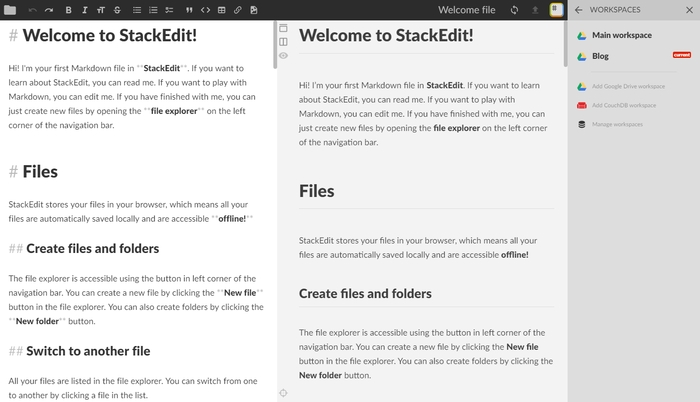
Task: Click the Google Drive icon beside Blog
Action: point(581,57)
